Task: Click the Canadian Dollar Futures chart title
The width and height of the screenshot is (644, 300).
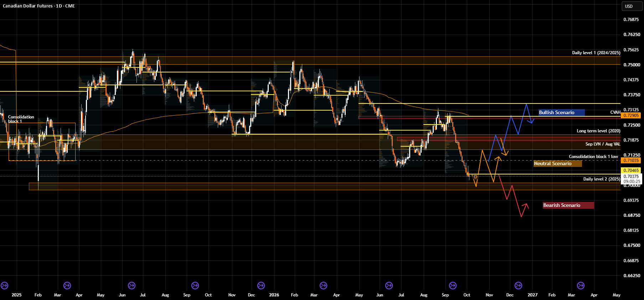Action: click(39, 6)
